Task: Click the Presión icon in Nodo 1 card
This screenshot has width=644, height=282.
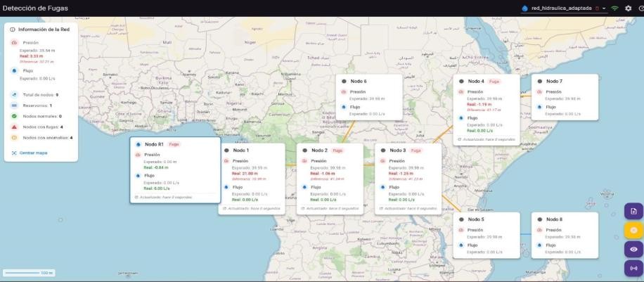Action: click(226, 160)
